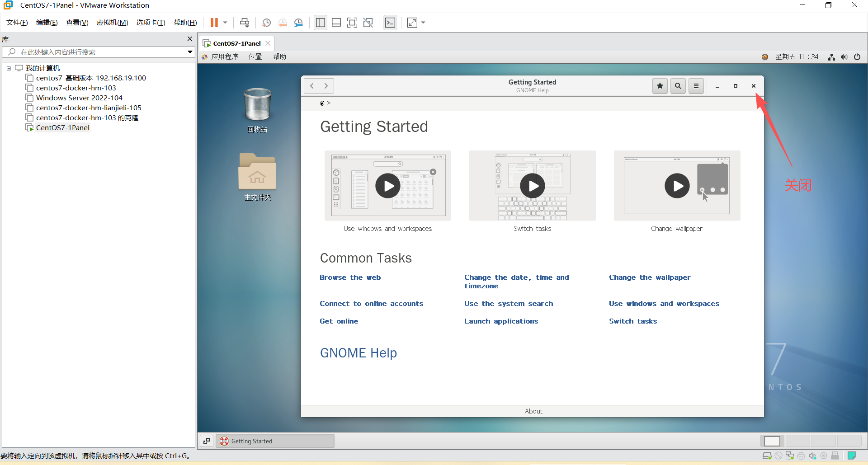The image size is (868, 465).
Task: Open the Get online link
Action: pyautogui.click(x=339, y=321)
